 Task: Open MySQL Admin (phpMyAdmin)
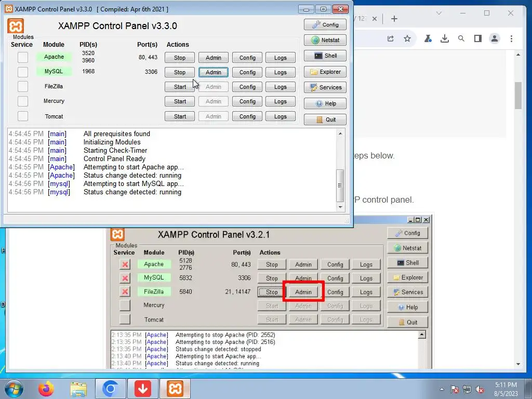(214, 72)
